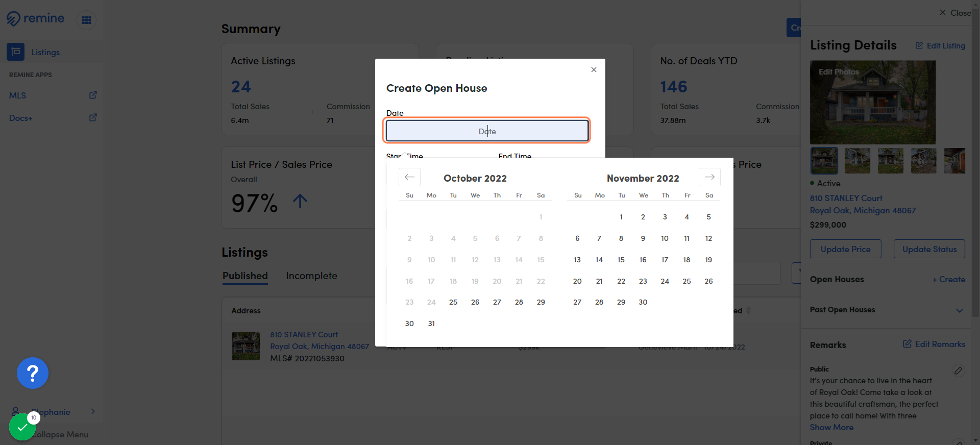Viewport: 980px width, 445px height.
Task: Click the $299,000 price text
Action: coord(828,225)
